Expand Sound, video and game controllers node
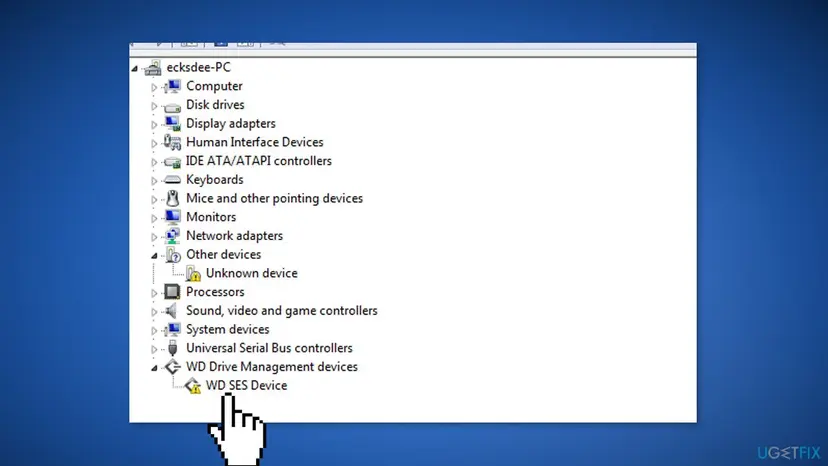 coord(154,311)
